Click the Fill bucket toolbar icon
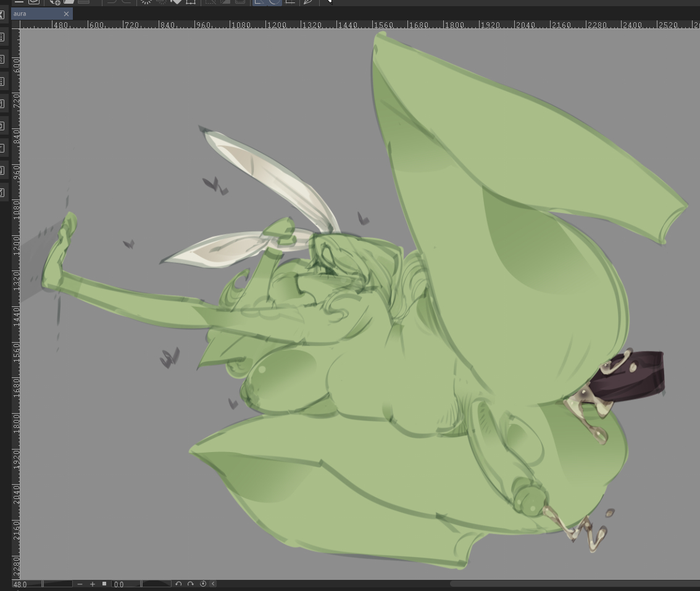Viewport: 700px width, 591px height. click(176, 2)
